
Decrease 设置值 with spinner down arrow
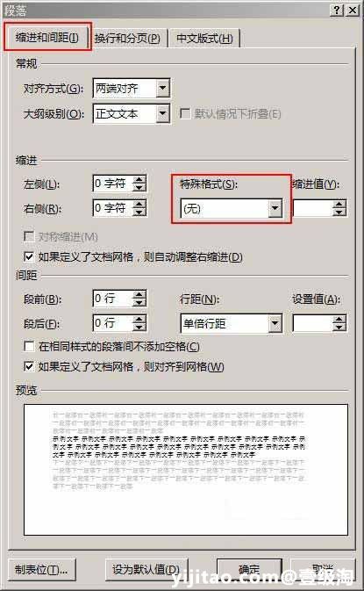(x=339, y=328)
